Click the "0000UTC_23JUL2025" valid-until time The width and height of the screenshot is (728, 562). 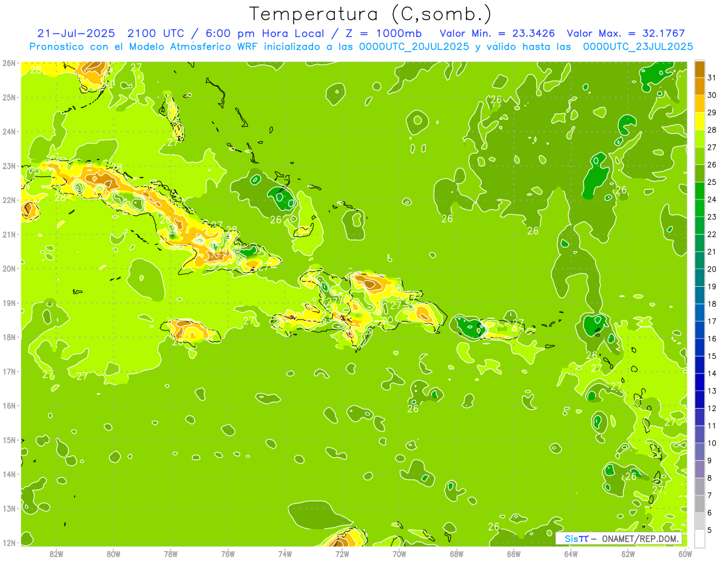(638, 47)
